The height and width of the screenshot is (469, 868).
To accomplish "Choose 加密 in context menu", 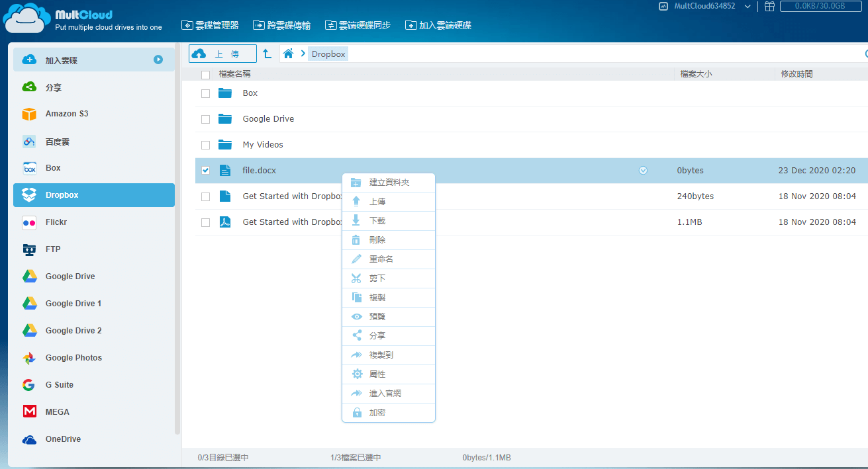I will (389, 413).
